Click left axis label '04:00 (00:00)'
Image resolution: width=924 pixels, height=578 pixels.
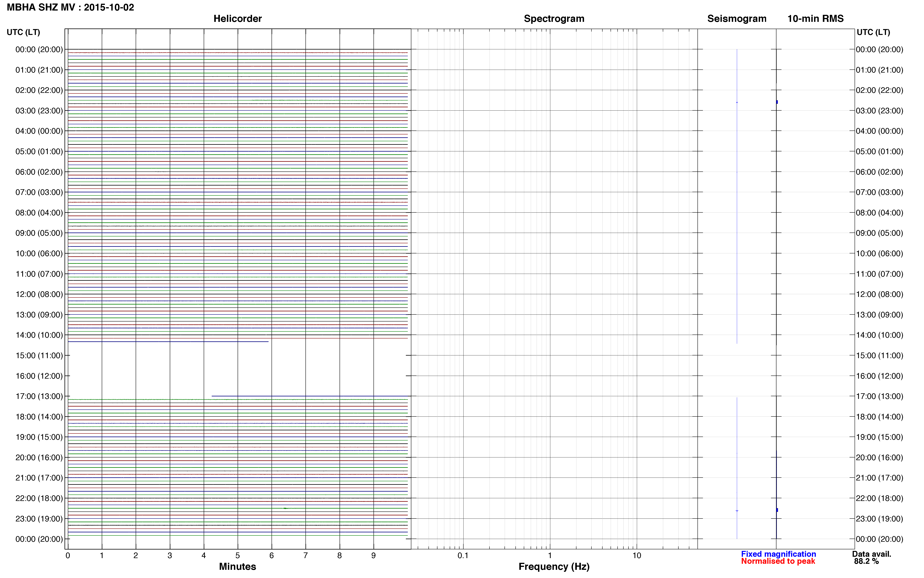[x=39, y=131]
